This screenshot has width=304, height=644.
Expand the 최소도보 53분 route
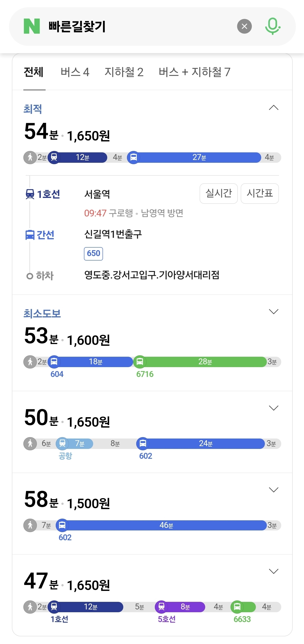click(x=274, y=311)
